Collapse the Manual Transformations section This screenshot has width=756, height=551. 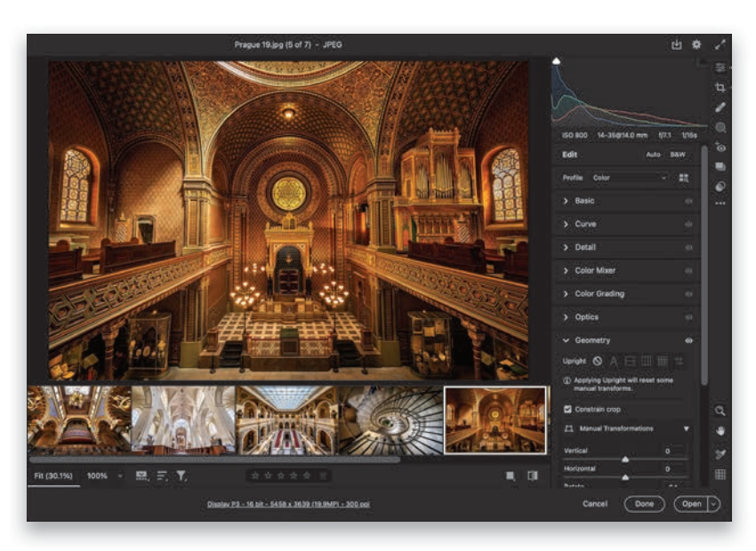686,429
